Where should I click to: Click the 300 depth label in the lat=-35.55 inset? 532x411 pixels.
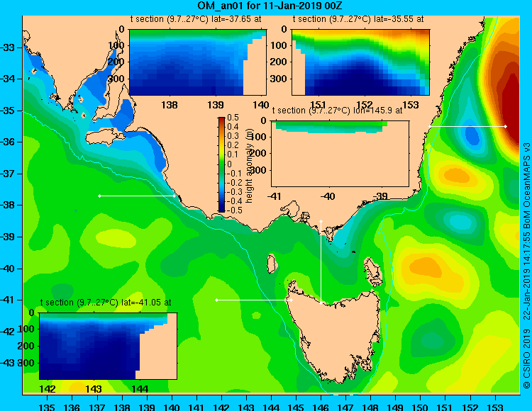pyautogui.click(x=278, y=79)
